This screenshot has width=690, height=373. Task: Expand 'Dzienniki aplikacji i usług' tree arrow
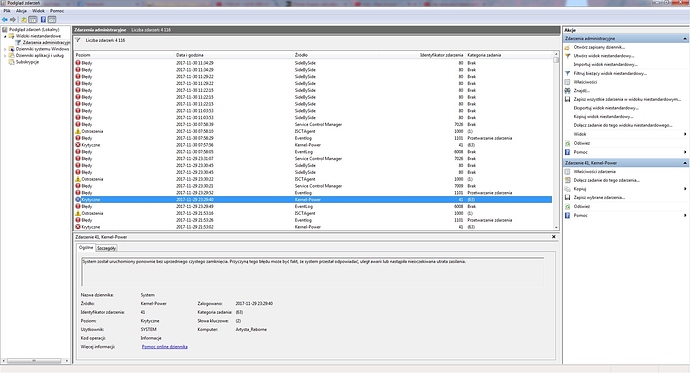5,56
